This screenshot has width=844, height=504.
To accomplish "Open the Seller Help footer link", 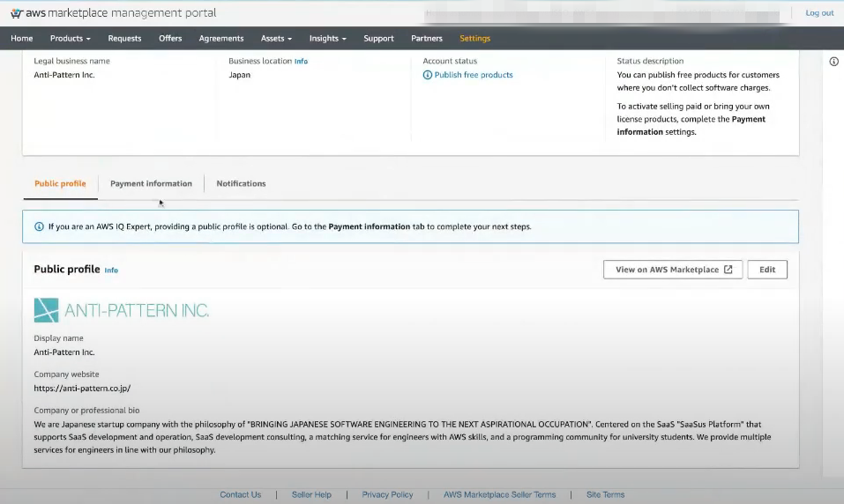I will pos(311,494).
